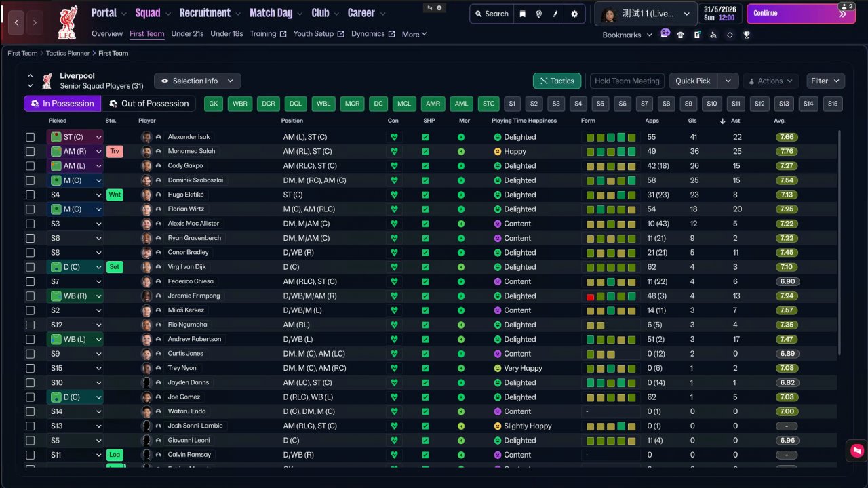
Task: Open the shirt icon in bookmarks bar
Action: point(680,35)
